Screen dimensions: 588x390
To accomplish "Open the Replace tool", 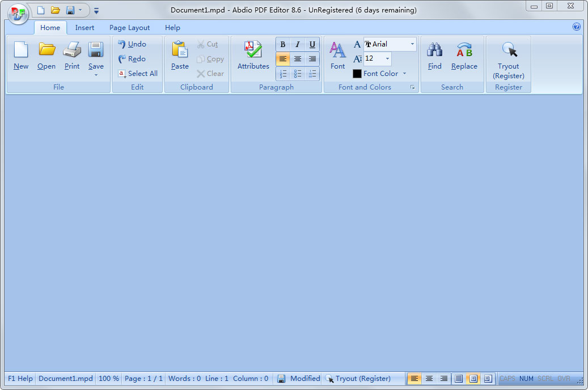I will (x=464, y=56).
